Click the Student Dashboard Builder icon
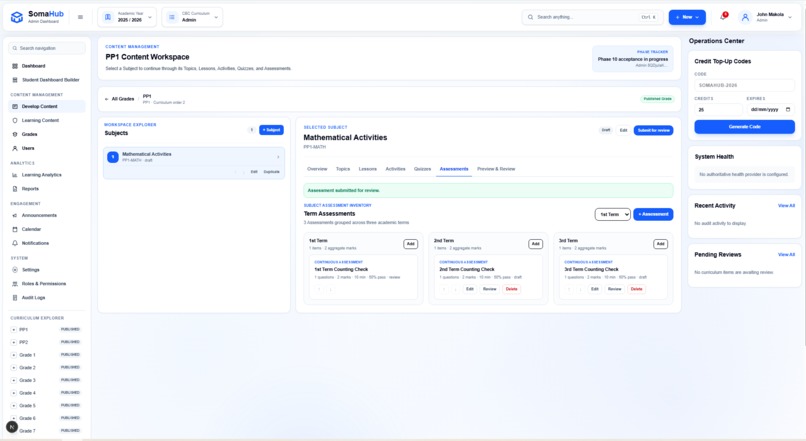This screenshot has height=441, width=806. (x=15, y=80)
